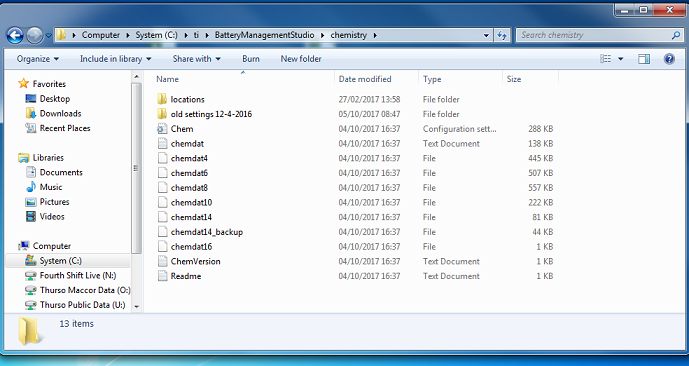Image resolution: width=689 pixels, height=366 pixels.
Task: Select the chemdat6 file icon
Action: 162,173
